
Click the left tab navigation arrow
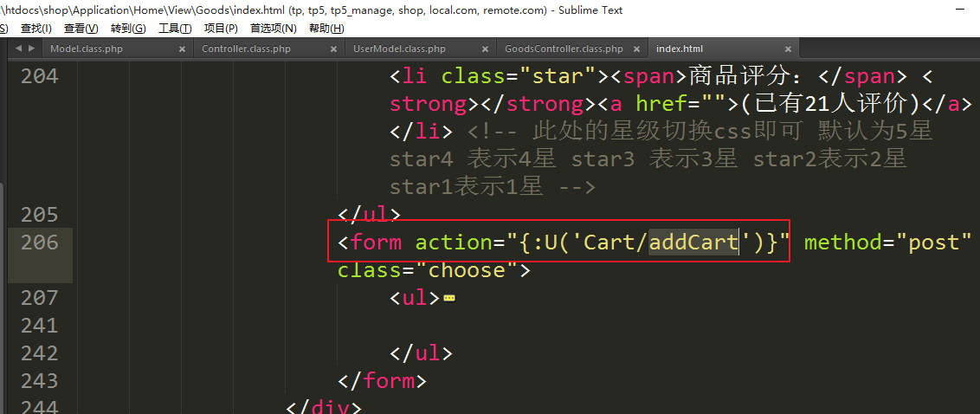(17, 49)
